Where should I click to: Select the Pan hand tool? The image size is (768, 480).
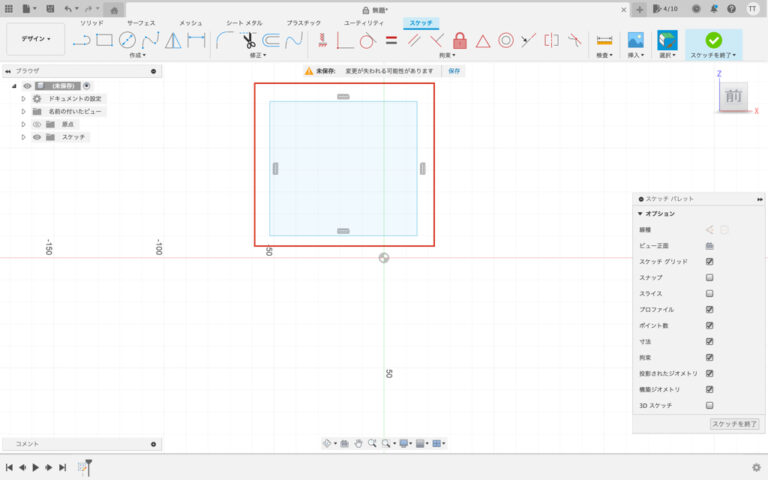(358, 443)
